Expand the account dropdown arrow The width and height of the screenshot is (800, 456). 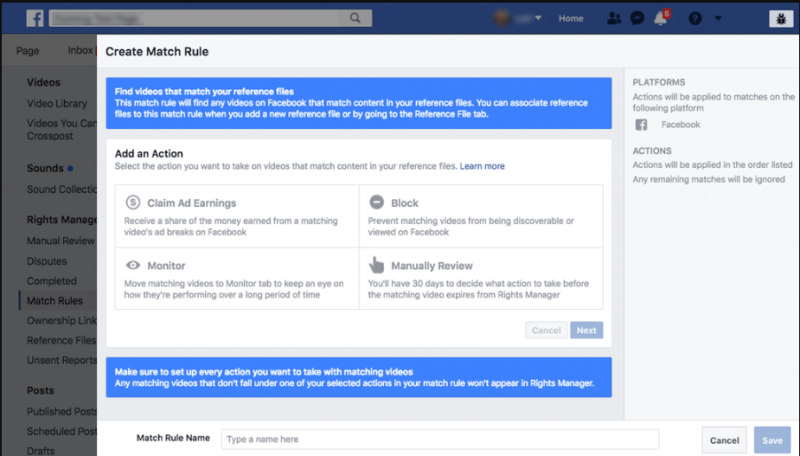(718, 18)
